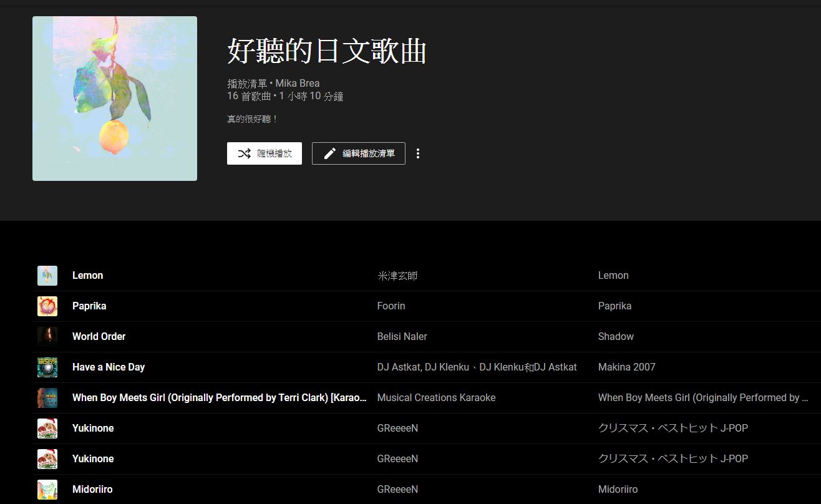Click the pencil icon to edit the playlist
This screenshot has width=821, height=504.
point(330,153)
